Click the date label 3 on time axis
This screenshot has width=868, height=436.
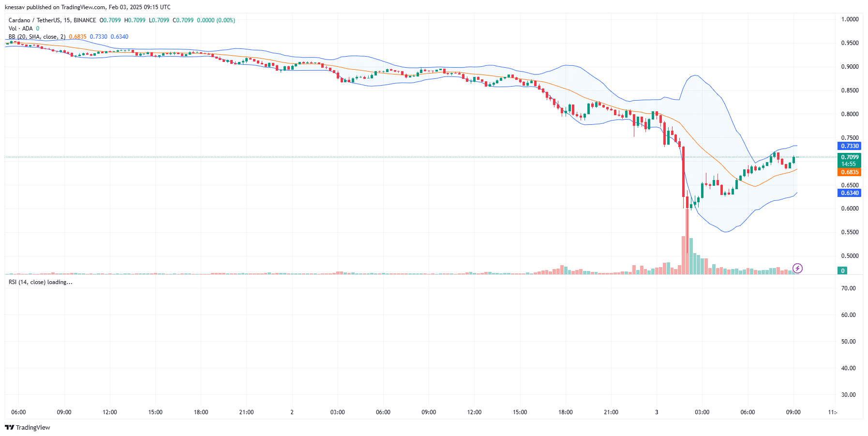click(x=657, y=412)
